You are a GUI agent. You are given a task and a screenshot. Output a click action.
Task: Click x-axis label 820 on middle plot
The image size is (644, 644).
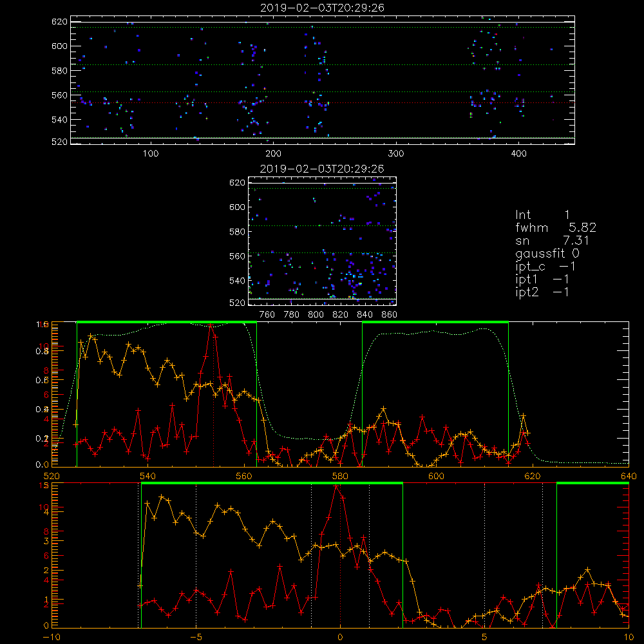(341, 315)
